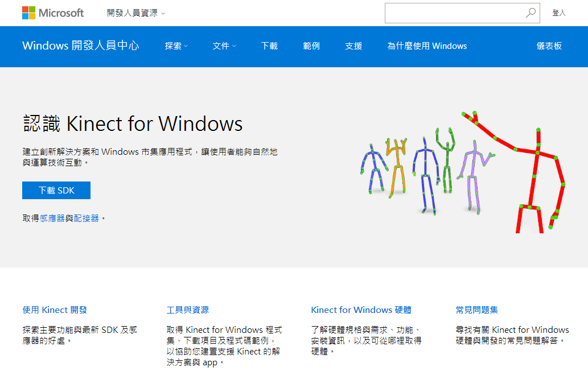Viewport: 588px width, 371px height.
Task: Click the search magnifier icon
Action: click(x=531, y=13)
